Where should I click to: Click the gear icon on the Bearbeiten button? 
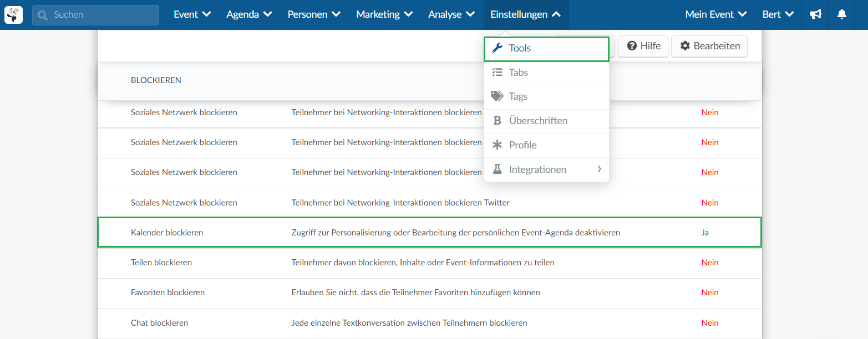(x=685, y=46)
